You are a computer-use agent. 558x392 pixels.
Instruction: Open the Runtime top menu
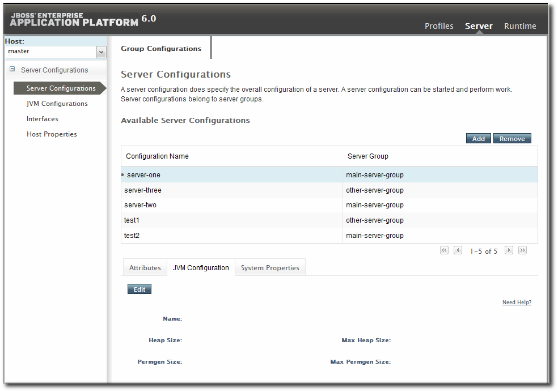coord(520,26)
